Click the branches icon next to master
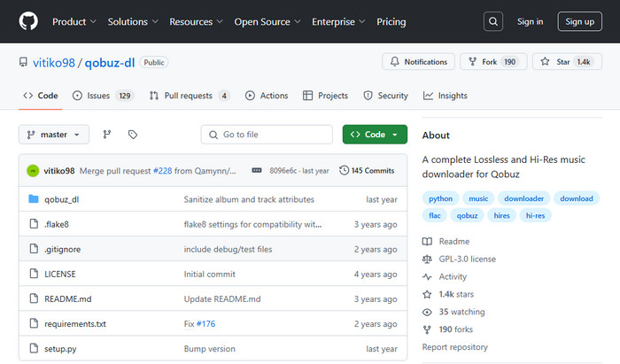The width and height of the screenshot is (620, 364). [107, 135]
